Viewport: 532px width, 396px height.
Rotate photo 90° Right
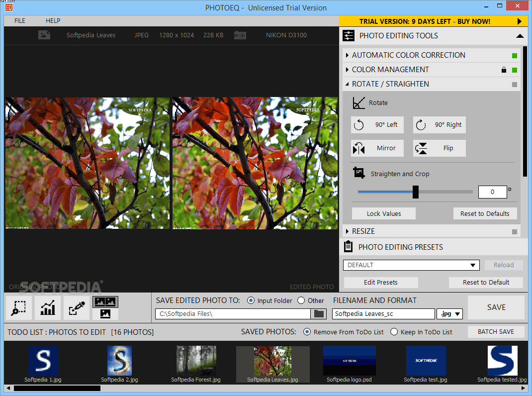click(440, 125)
